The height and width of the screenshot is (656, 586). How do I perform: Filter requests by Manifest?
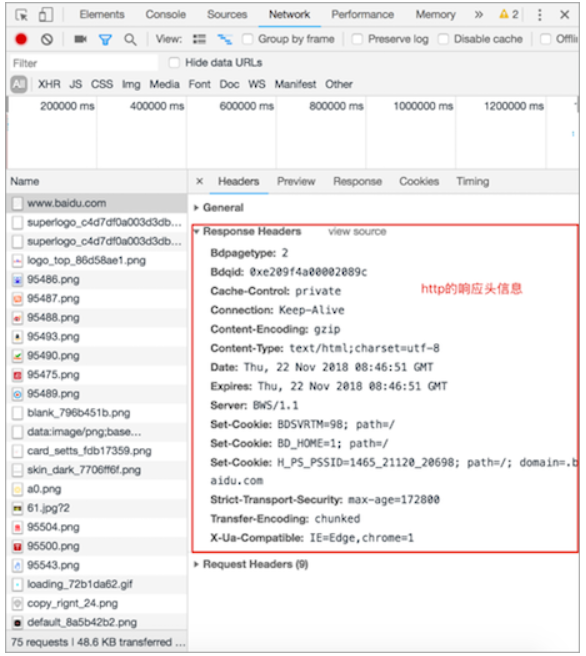pos(295,85)
